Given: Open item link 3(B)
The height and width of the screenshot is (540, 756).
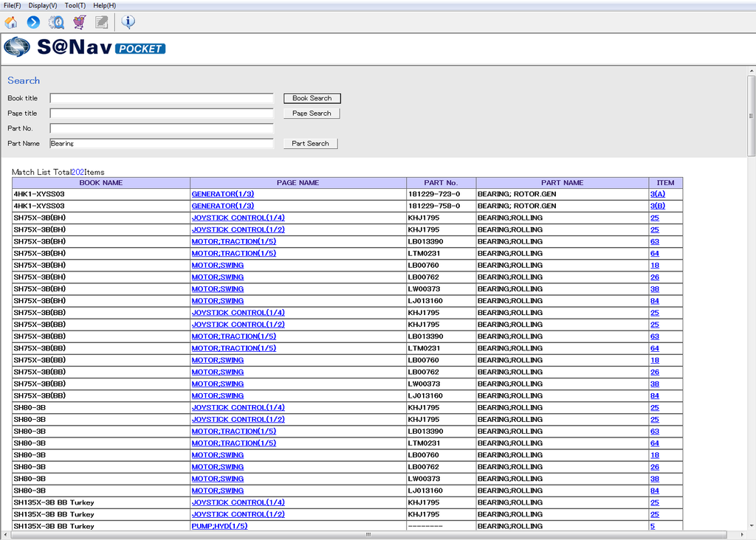Looking at the screenshot, I should 657,206.
